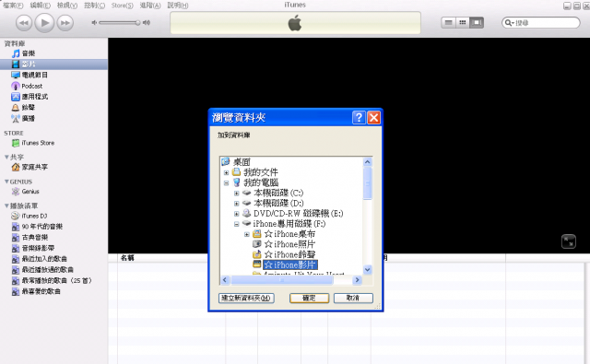Open the 進階(A) menu
The height and width of the screenshot is (364, 590).
(150, 6)
